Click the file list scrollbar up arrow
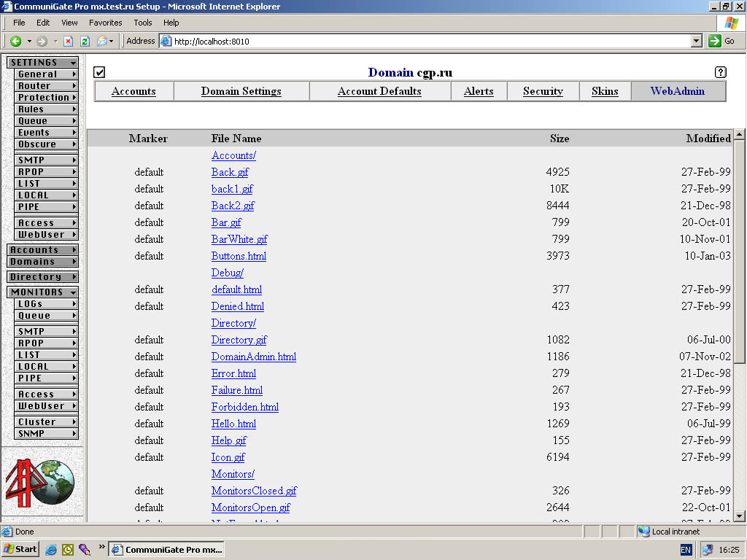747x560 pixels. 740,135
